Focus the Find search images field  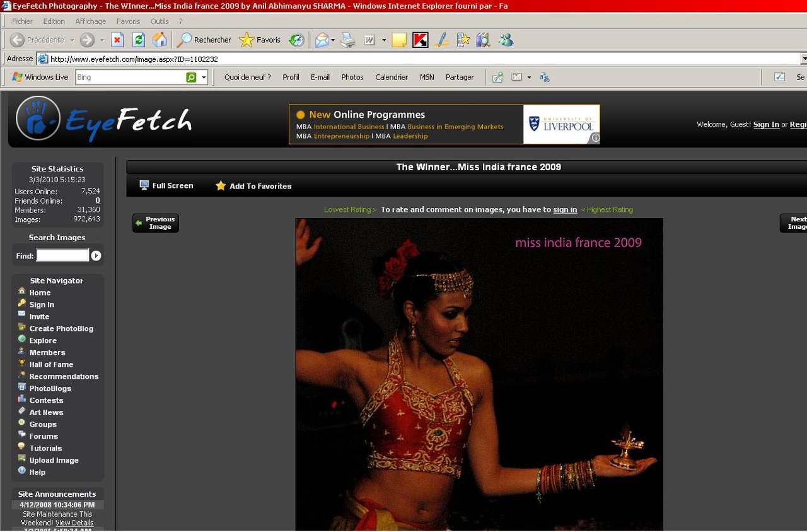click(x=62, y=255)
